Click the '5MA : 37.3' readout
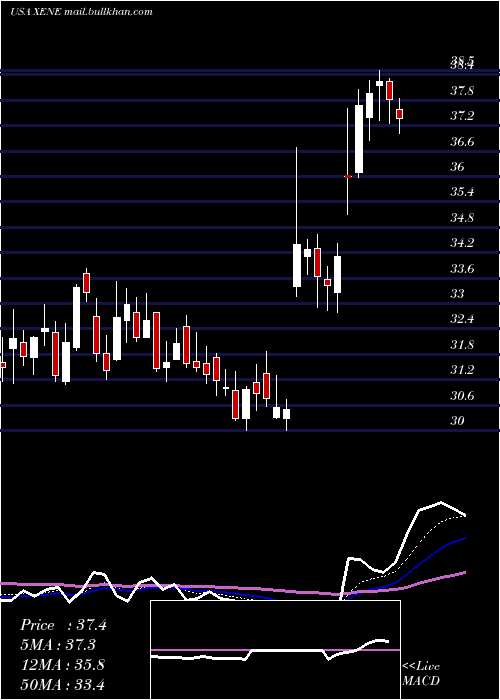The height and width of the screenshot is (700, 500). [x=58, y=645]
